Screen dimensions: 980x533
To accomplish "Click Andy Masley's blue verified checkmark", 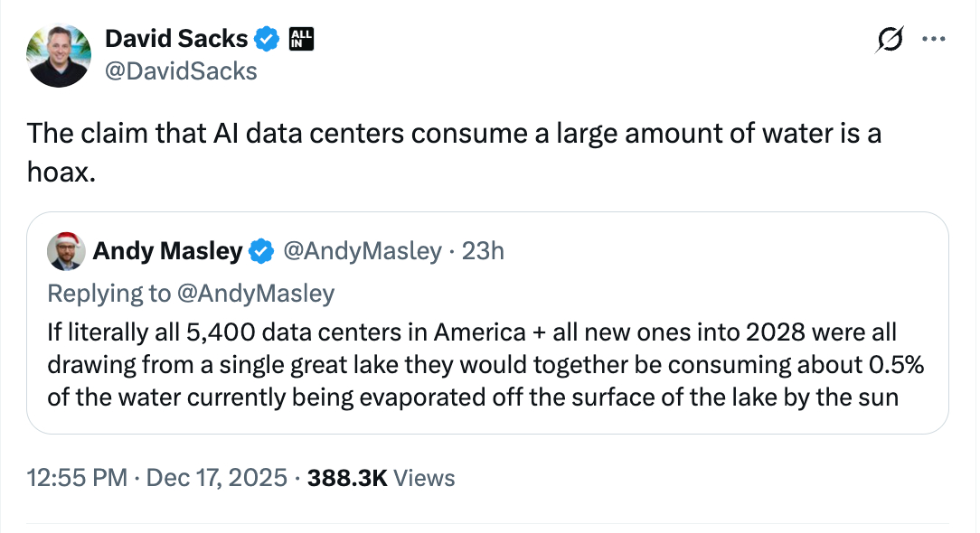I will (x=261, y=251).
